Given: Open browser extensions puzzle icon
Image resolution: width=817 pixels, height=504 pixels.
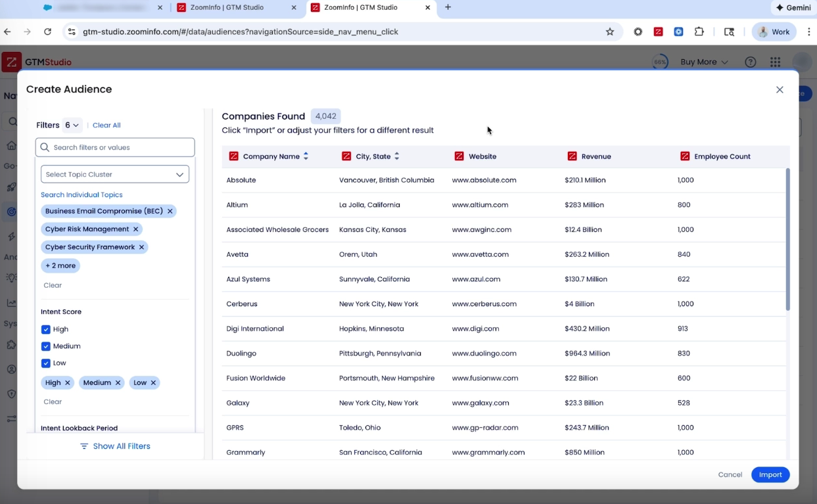Looking at the screenshot, I should tap(699, 32).
